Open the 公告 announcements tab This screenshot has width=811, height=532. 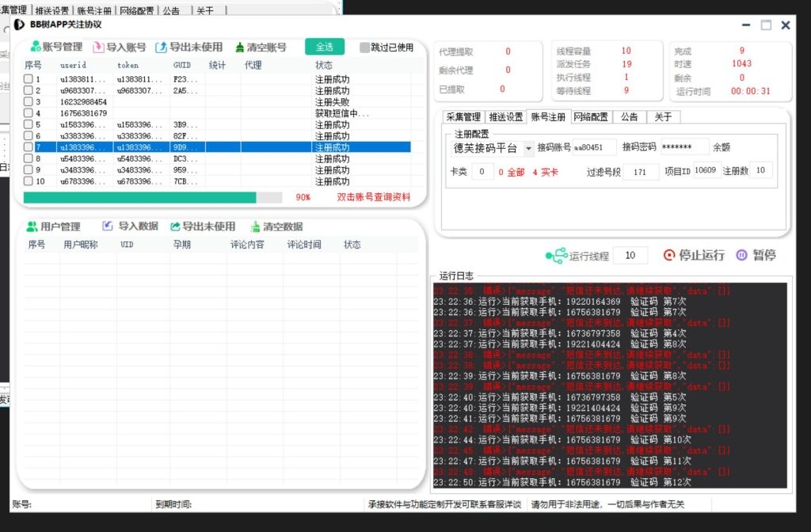click(x=629, y=116)
